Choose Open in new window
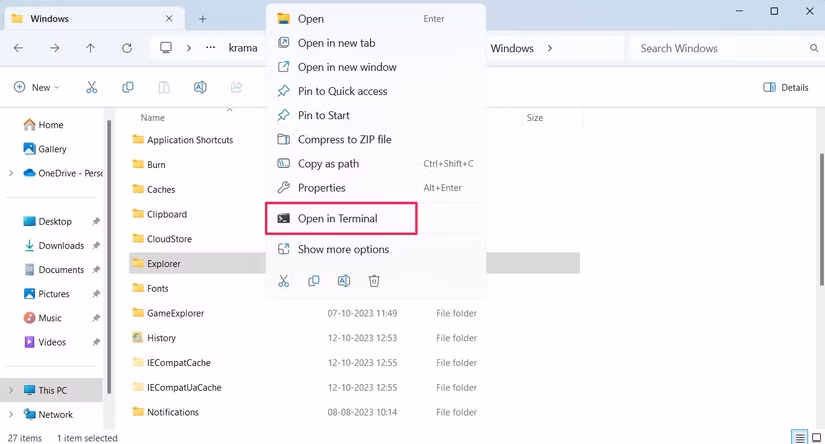 376,67
